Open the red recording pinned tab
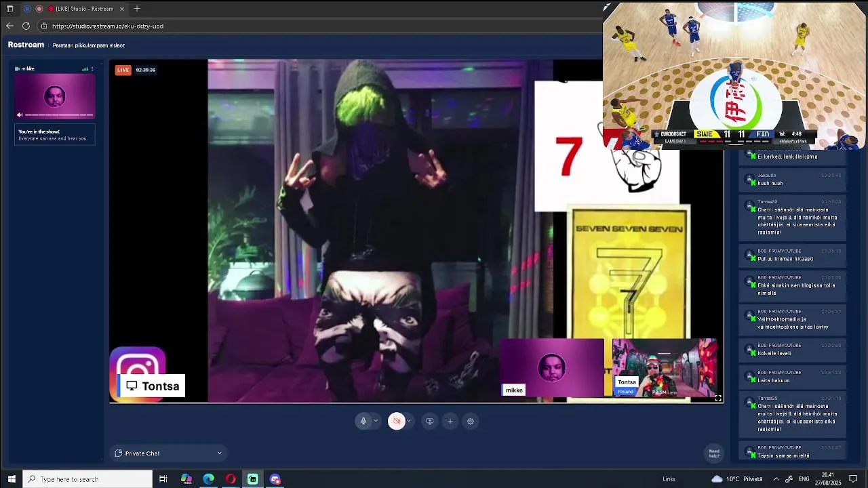Image resolution: width=868 pixels, height=488 pixels. [x=39, y=9]
